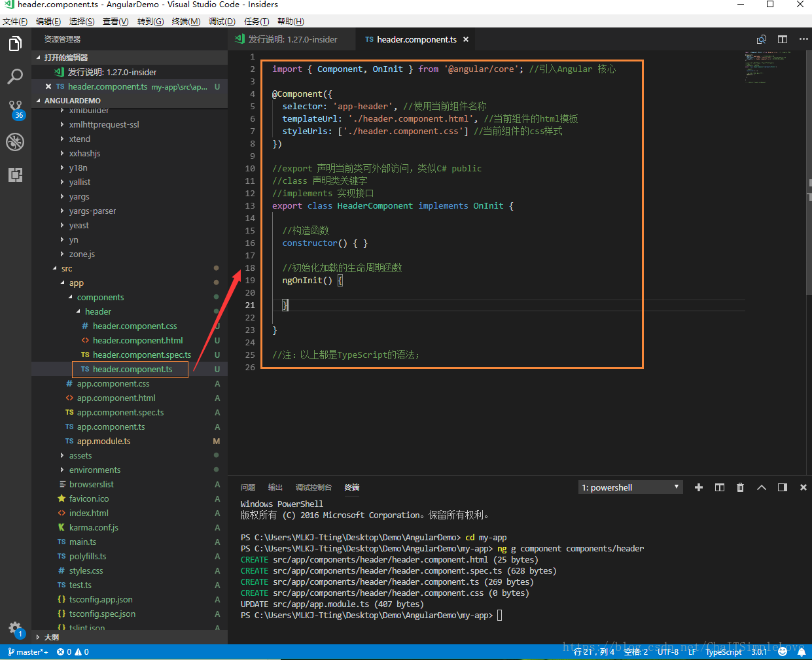Change encoding UTF-8 in status bar
The width and height of the screenshot is (812, 660).
click(668, 652)
